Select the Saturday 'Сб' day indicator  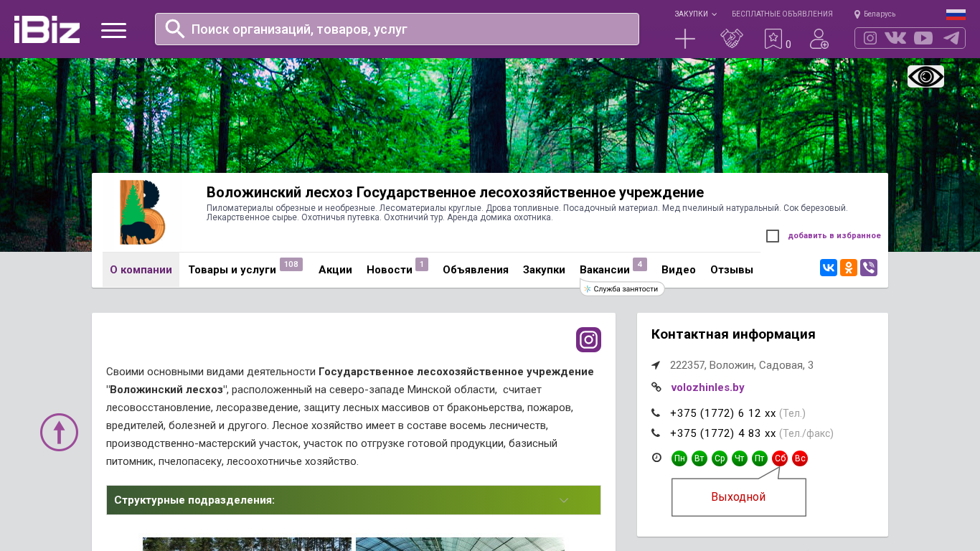point(779,458)
